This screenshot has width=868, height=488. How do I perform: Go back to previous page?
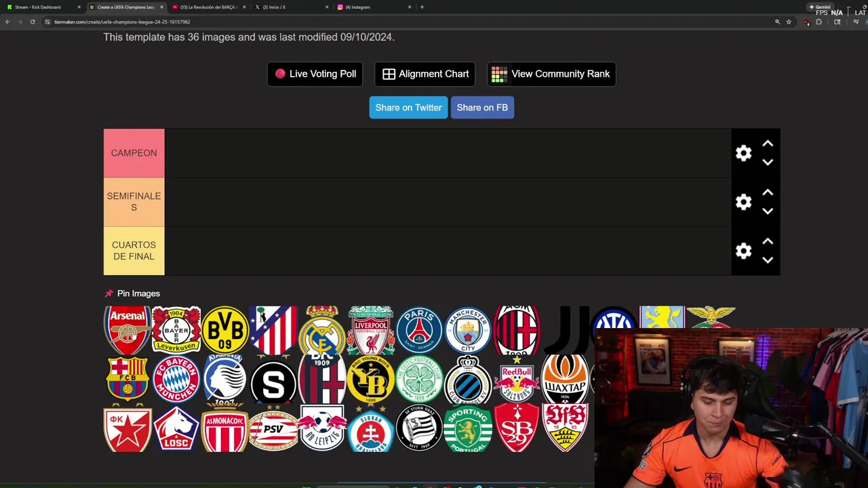tap(7, 22)
